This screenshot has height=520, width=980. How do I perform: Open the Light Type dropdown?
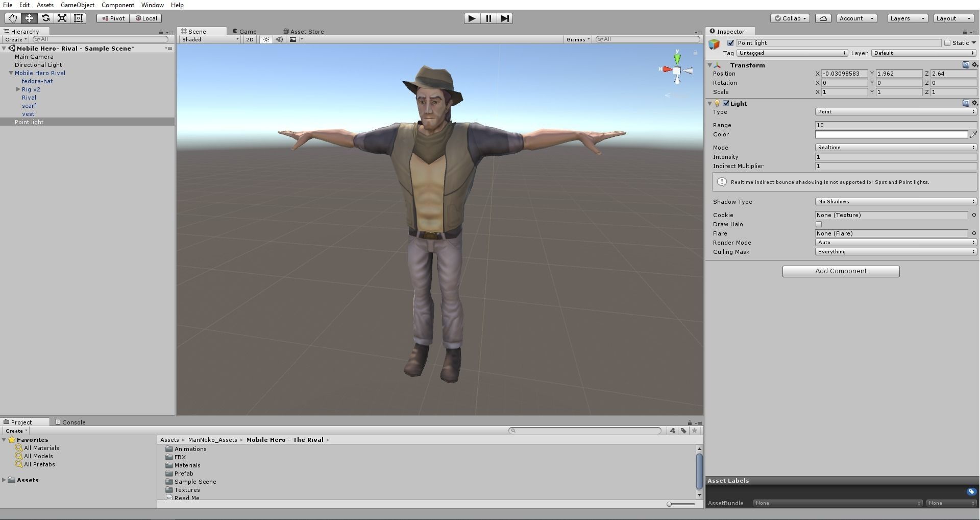tap(896, 112)
